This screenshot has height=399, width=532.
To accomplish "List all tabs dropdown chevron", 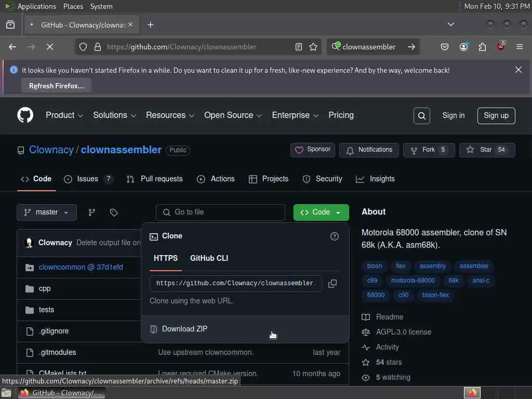I will pyautogui.click(x=451, y=24).
